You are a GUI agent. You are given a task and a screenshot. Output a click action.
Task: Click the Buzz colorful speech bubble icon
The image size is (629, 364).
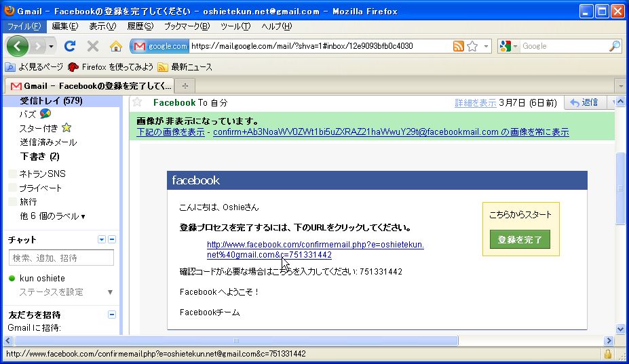(45, 113)
